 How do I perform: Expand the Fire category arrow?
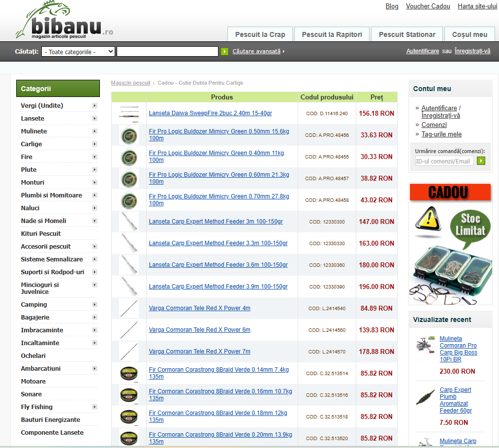[94, 157]
